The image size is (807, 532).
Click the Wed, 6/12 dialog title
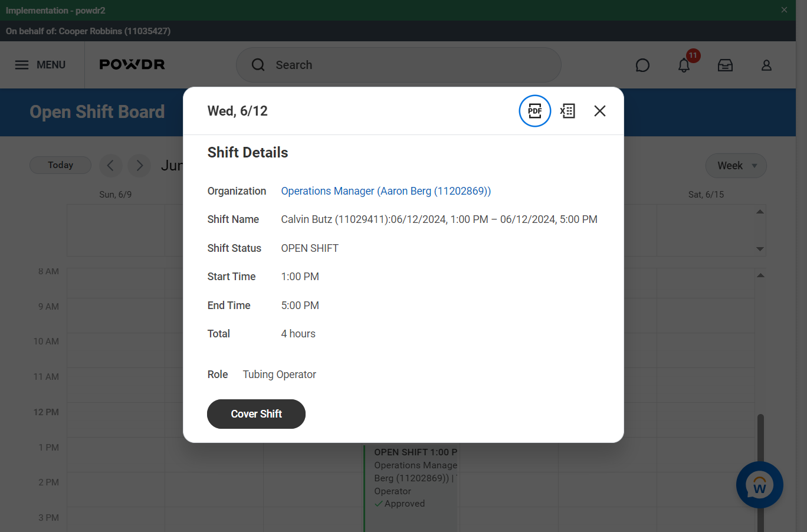click(x=238, y=111)
